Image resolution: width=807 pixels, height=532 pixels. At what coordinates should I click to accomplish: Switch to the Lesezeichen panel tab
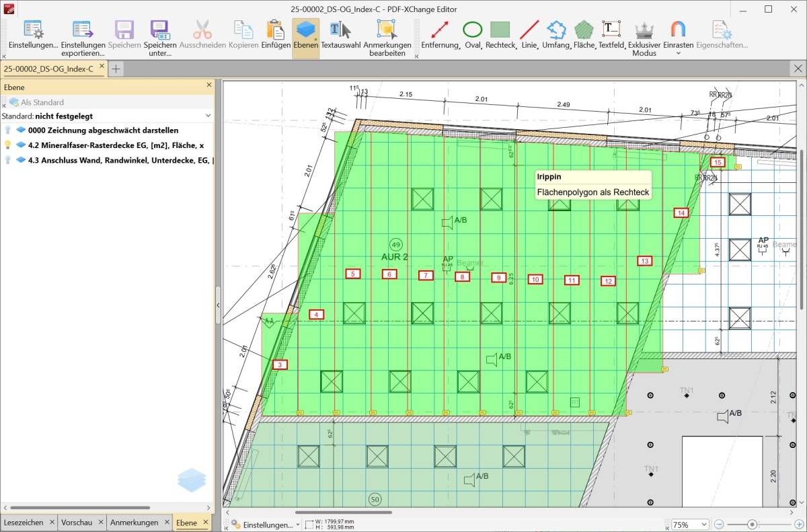click(x=24, y=523)
